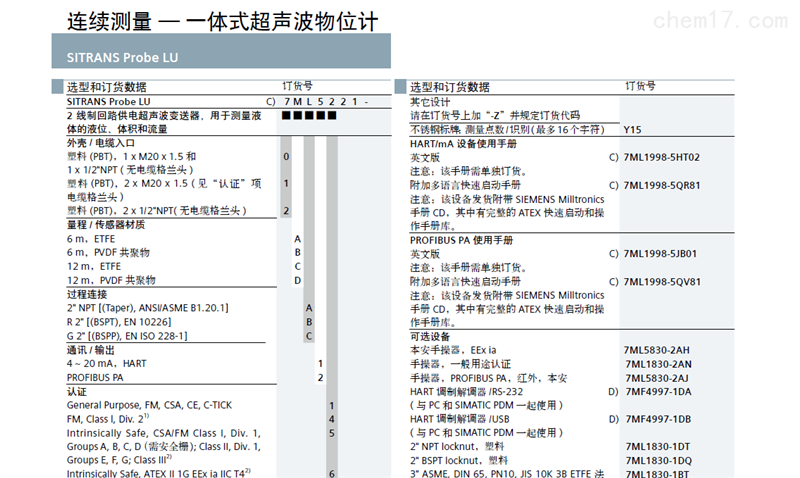This screenshot has width=800, height=478.
Task: Select order number "7ML1830-1DT"
Action: point(658,446)
